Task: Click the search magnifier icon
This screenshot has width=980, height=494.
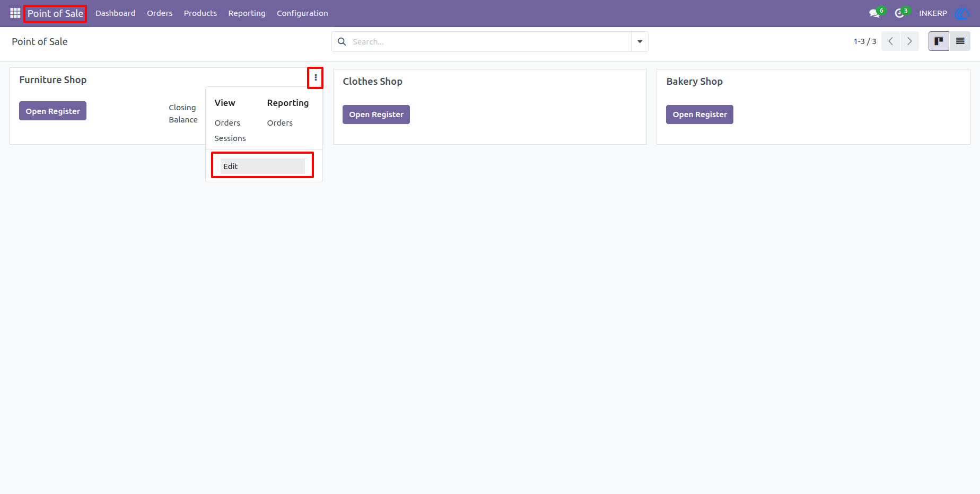Action: point(342,41)
